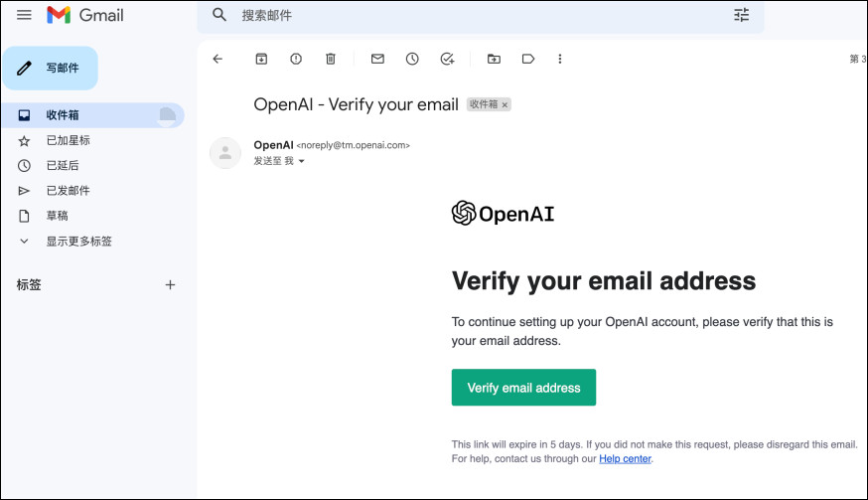
Task: Report this email as spam
Action: 296,59
